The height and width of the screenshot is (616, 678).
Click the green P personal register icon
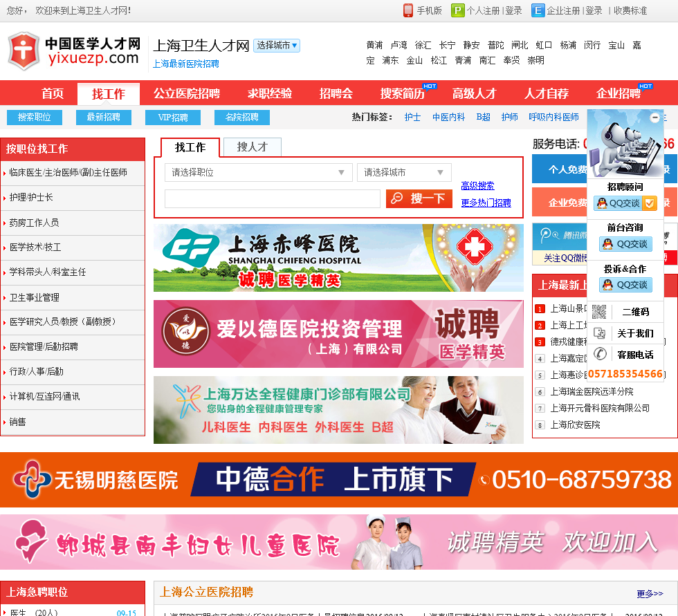point(457,10)
